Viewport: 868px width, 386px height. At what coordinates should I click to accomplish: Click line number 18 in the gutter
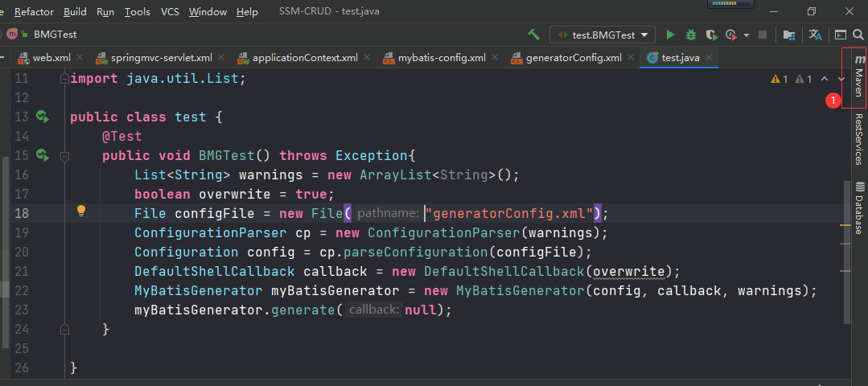21,213
